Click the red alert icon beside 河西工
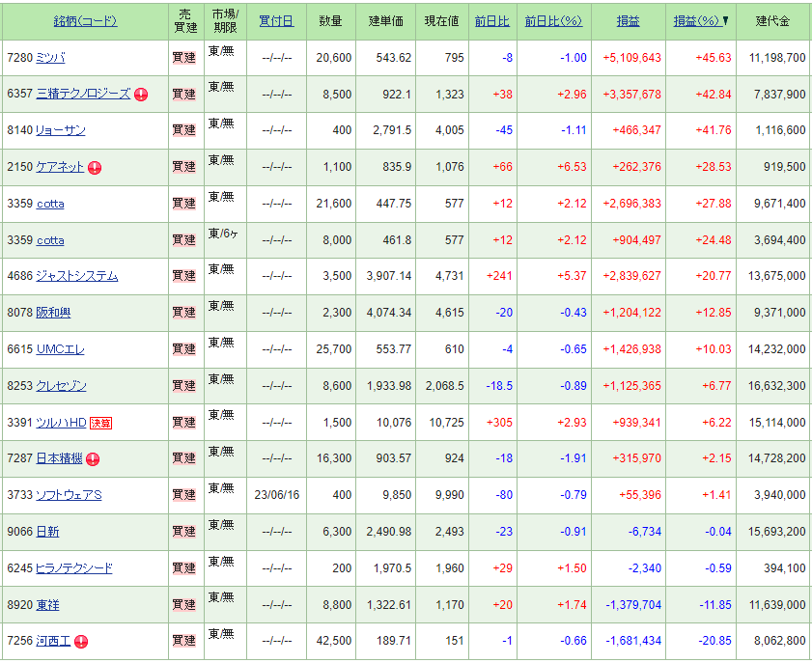The width and height of the screenshot is (812, 663). 81,642
